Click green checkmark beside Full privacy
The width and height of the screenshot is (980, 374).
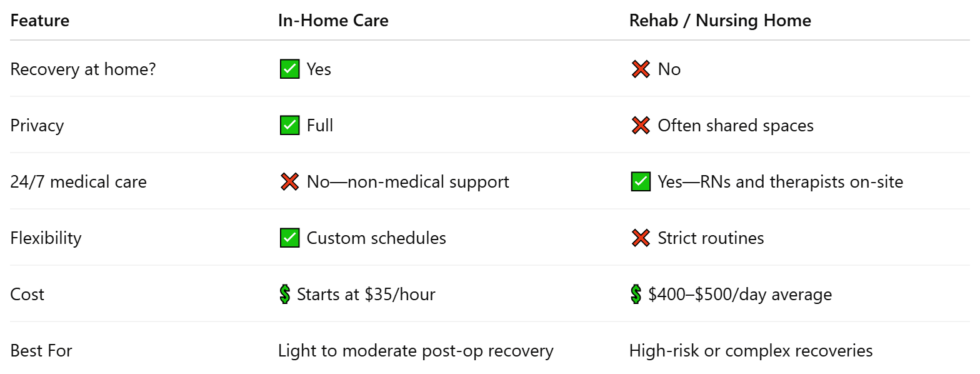pos(289,125)
